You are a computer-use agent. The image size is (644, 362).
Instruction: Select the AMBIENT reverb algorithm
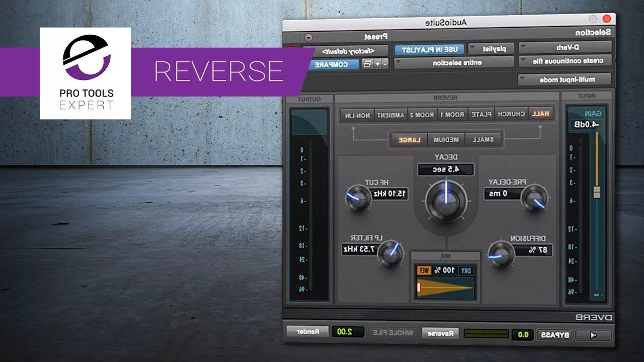(390, 115)
